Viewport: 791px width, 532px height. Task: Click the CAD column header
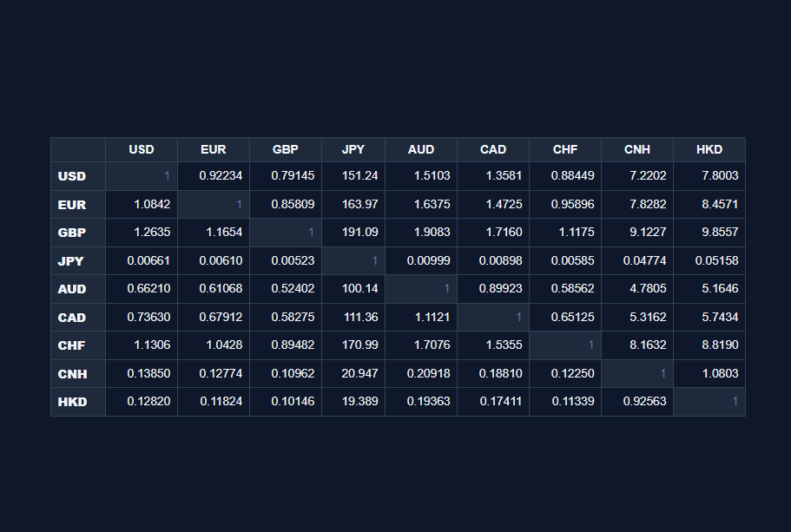493,150
